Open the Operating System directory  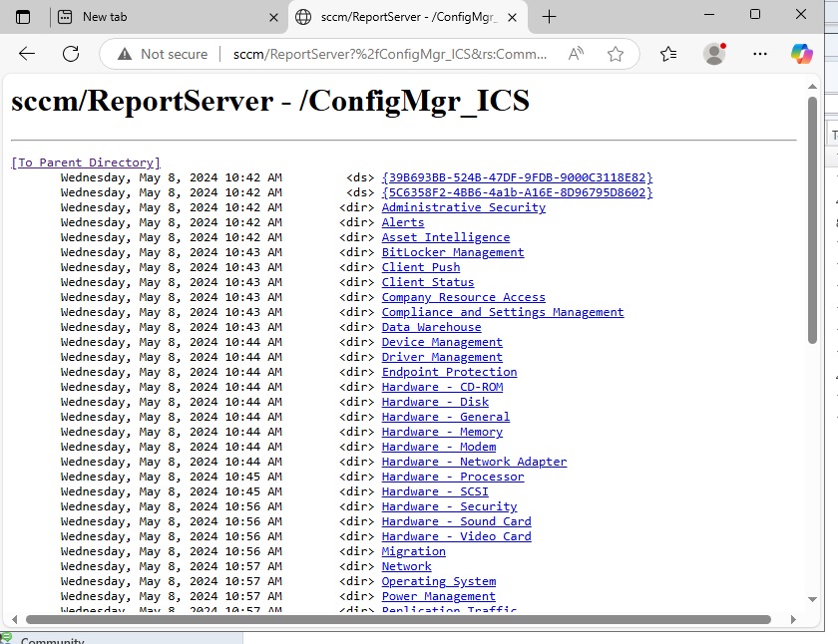[438, 581]
